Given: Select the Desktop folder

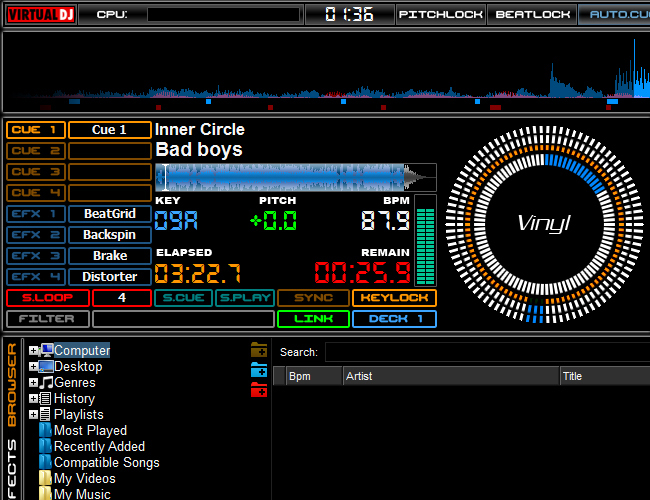Looking at the screenshot, I should click(x=78, y=367).
